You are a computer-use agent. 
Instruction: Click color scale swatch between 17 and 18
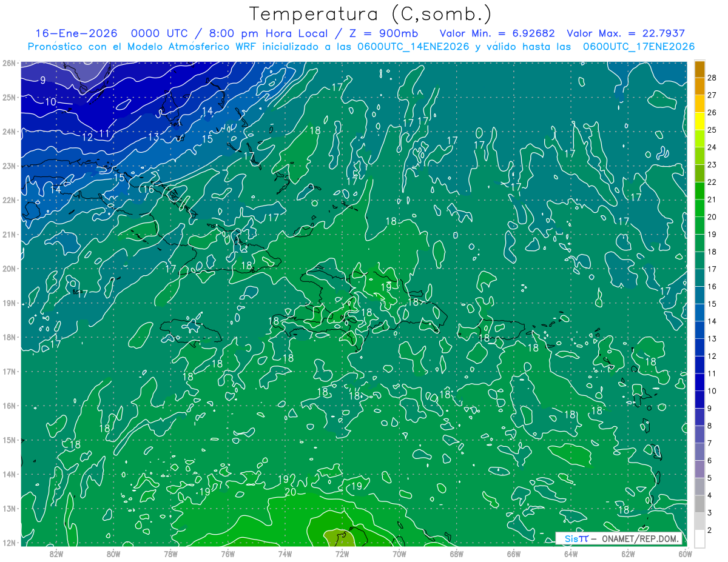pyautogui.click(x=699, y=260)
